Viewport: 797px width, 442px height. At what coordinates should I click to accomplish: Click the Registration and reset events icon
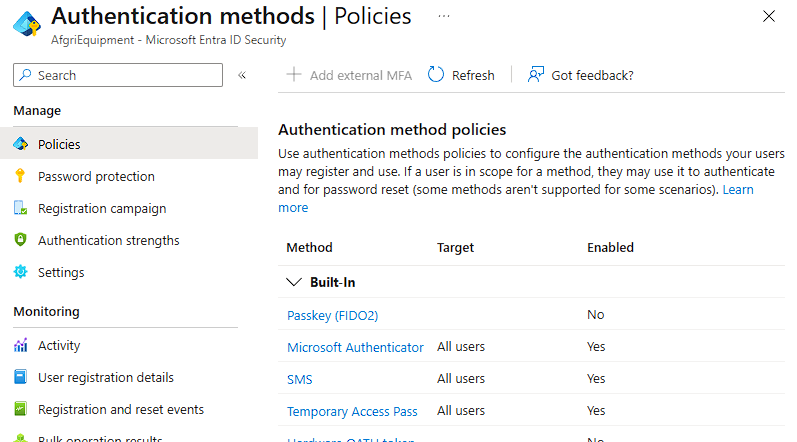click(x=20, y=409)
